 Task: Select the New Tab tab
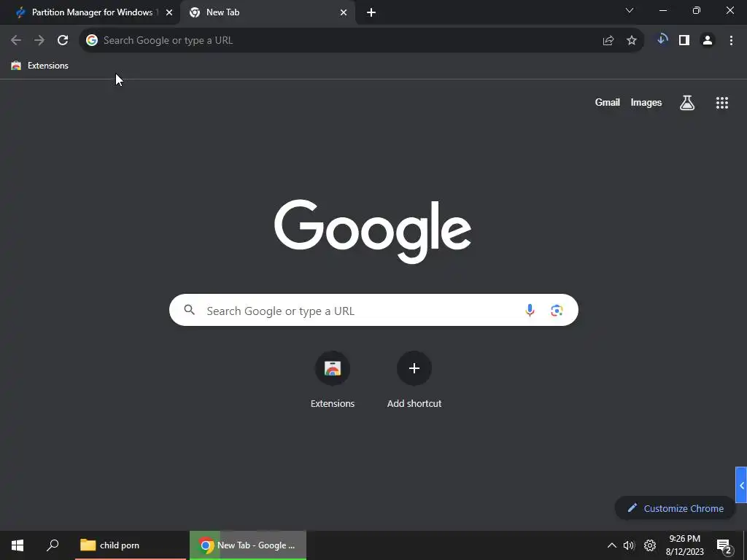[267, 13]
